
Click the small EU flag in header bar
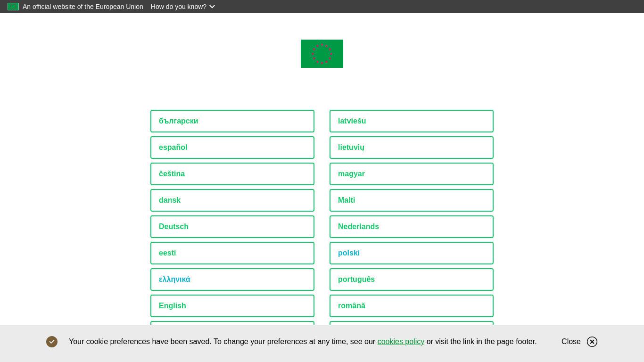13,7
